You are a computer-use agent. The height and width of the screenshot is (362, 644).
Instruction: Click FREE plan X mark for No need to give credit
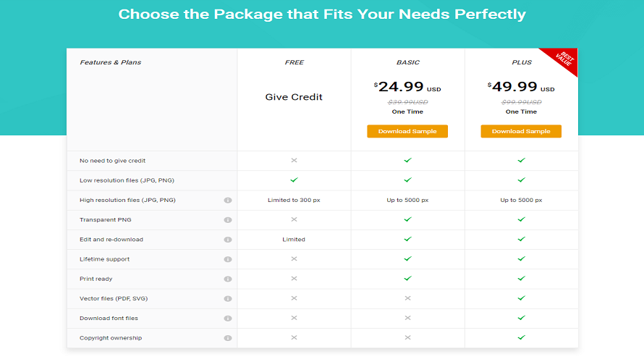tap(294, 160)
